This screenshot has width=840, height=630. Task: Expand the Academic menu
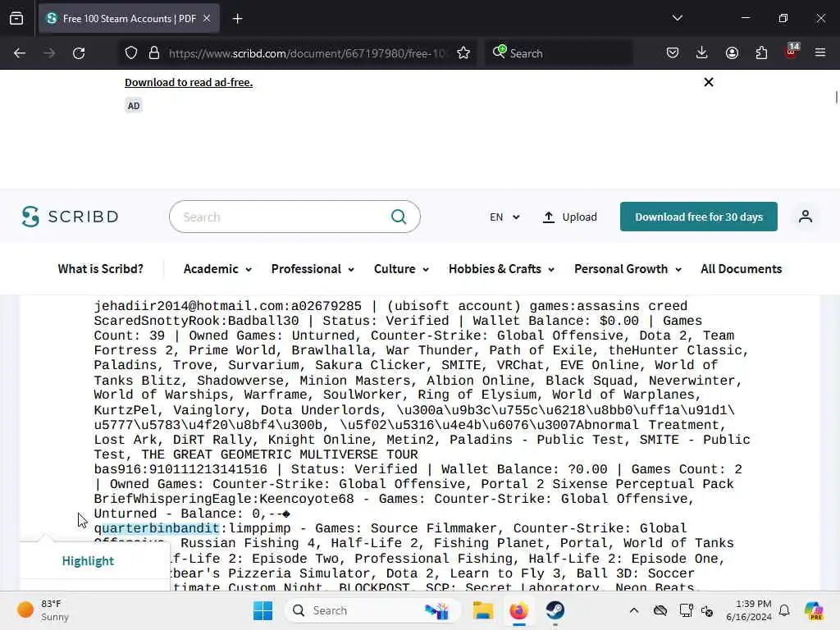coord(217,269)
